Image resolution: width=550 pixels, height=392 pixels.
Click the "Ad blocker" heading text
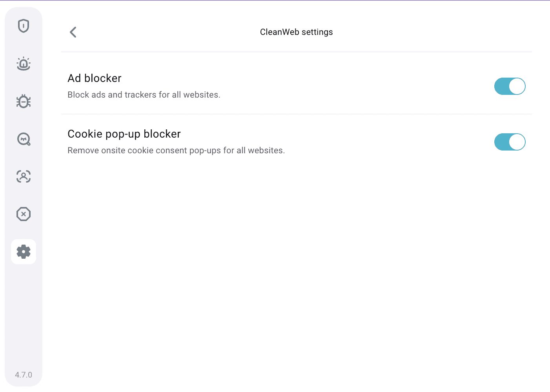[x=95, y=78]
